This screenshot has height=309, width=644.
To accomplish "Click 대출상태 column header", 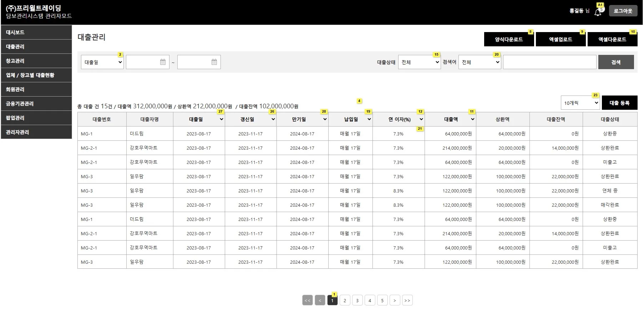I will [x=610, y=119].
